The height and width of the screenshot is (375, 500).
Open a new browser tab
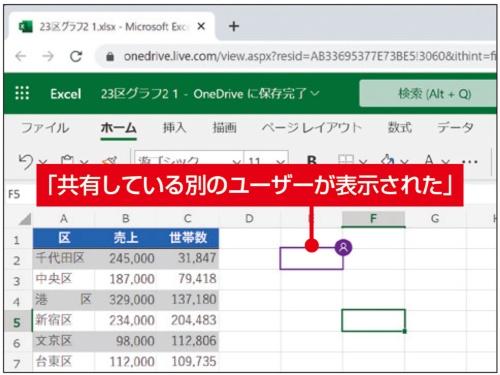click(x=234, y=26)
